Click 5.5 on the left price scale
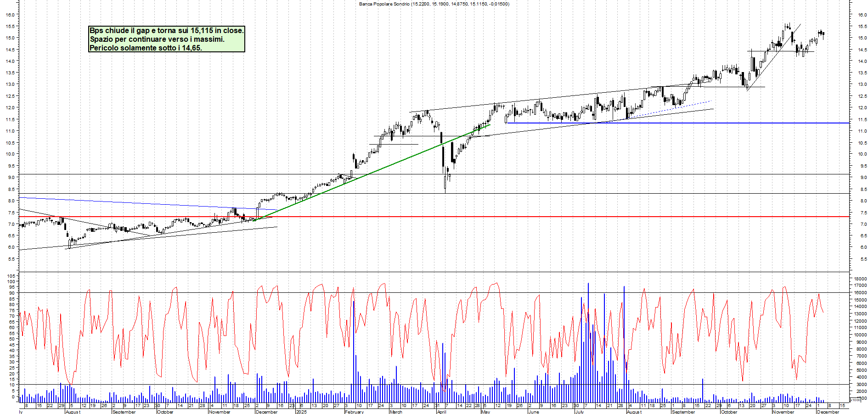The image size is (868, 414). (11, 259)
